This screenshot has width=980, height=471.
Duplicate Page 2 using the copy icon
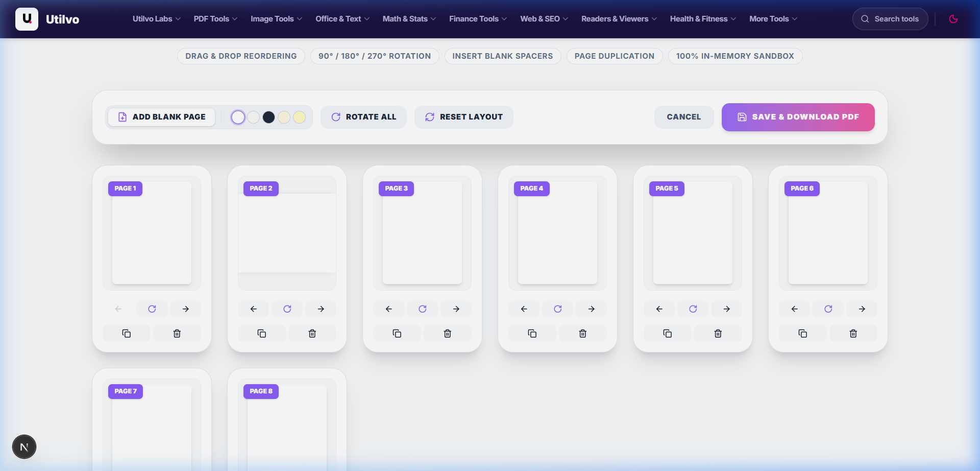coord(262,334)
